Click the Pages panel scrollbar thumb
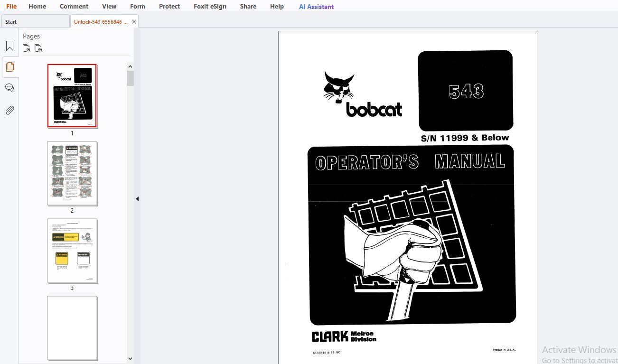 (x=130, y=78)
